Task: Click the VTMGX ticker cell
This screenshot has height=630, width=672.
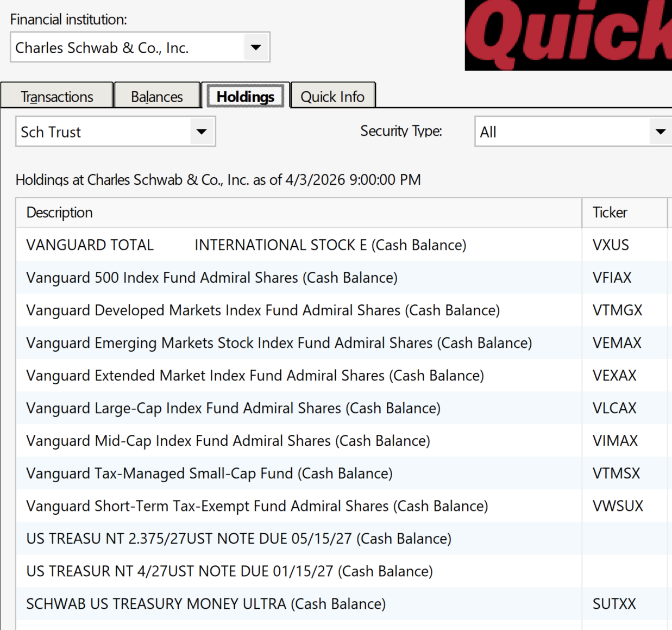Action: 625,310
